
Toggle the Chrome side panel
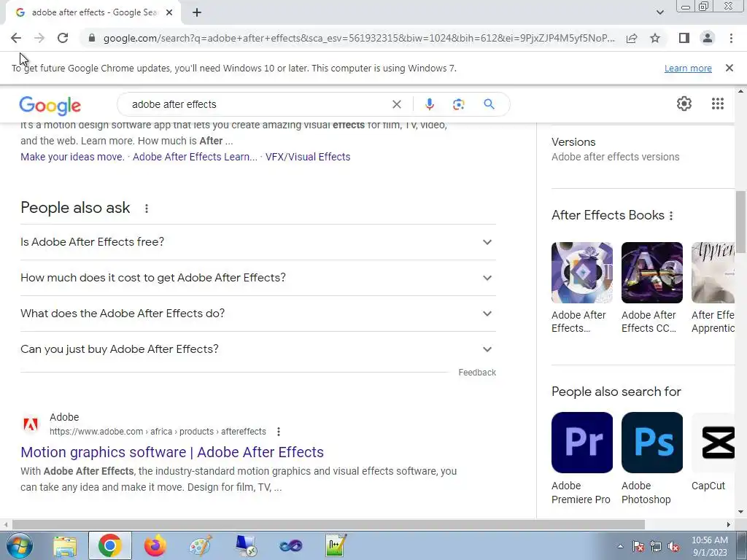684,38
